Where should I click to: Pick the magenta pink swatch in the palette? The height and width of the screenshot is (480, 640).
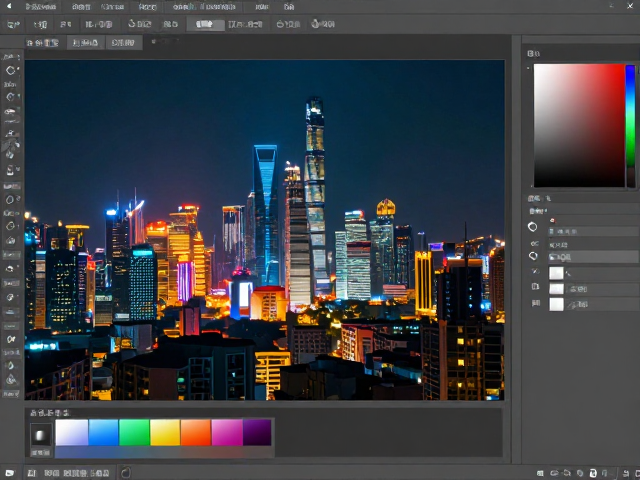coord(227,432)
